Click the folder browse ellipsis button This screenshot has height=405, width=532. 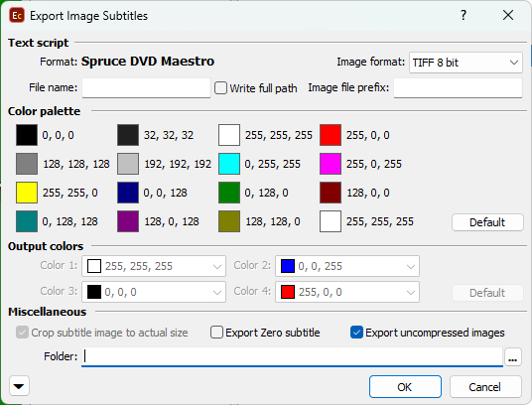(513, 356)
